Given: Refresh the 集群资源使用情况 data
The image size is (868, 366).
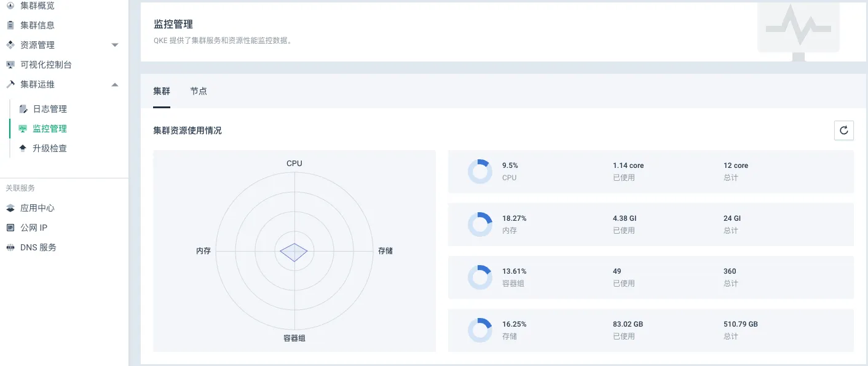Looking at the screenshot, I should pos(843,130).
